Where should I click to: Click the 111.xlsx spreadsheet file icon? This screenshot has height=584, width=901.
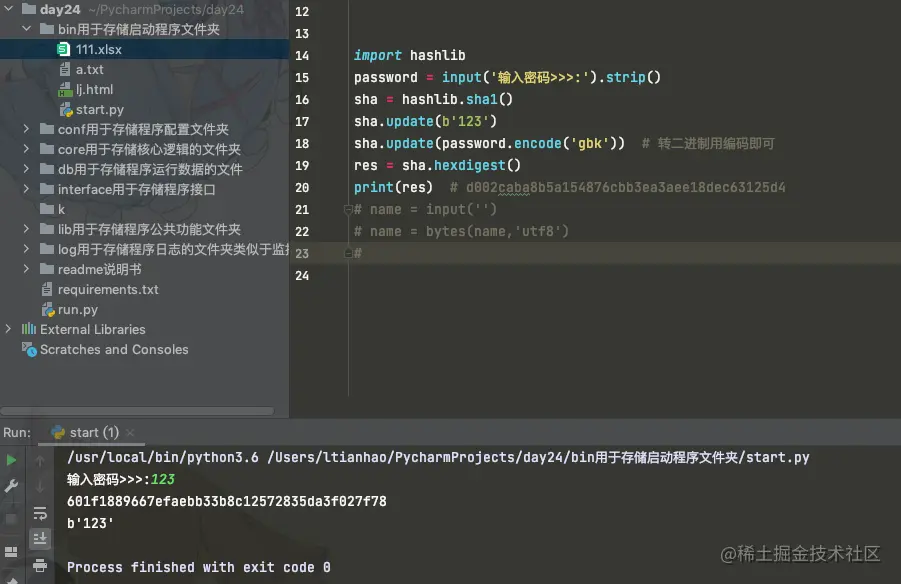tap(64, 49)
